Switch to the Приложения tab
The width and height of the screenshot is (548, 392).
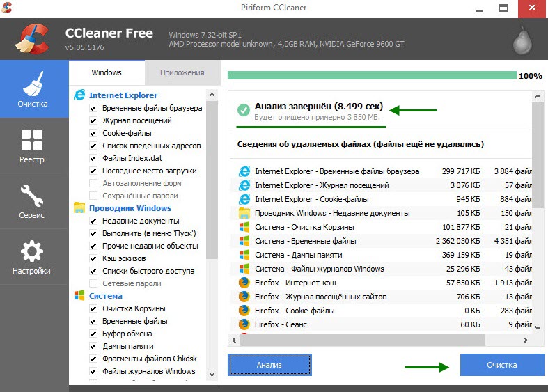pyautogui.click(x=182, y=72)
